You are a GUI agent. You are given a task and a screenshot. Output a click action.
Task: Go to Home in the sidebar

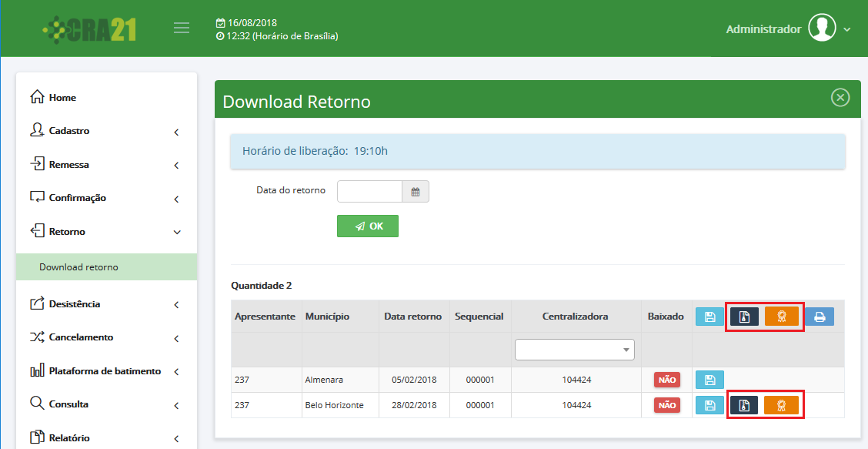pyautogui.click(x=62, y=98)
